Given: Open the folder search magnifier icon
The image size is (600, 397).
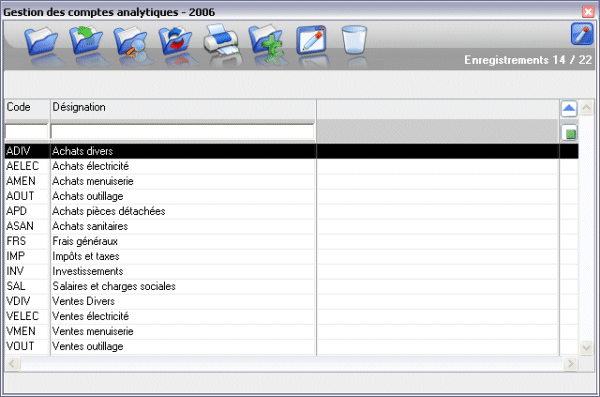Looking at the screenshot, I should (x=130, y=41).
